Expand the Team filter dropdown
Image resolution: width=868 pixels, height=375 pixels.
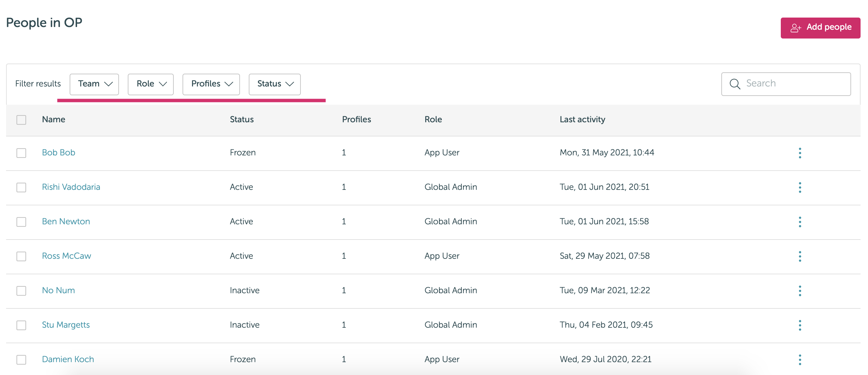pos(94,84)
